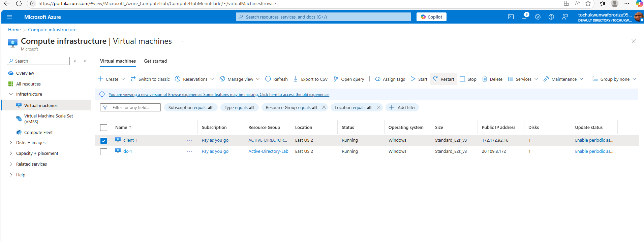
Task: Open the more options ellipsis next to the page title
Action: (x=183, y=41)
